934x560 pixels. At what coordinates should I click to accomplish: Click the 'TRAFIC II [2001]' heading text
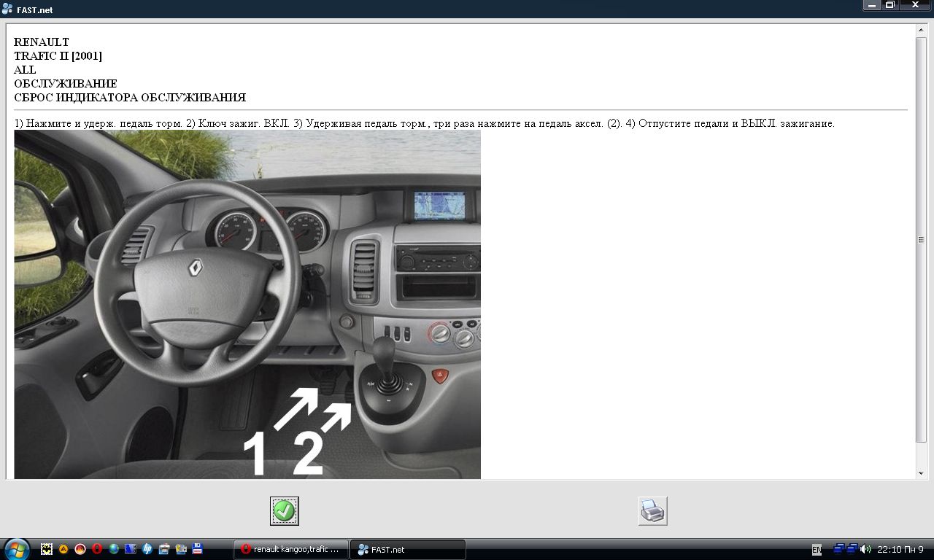pyautogui.click(x=58, y=56)
